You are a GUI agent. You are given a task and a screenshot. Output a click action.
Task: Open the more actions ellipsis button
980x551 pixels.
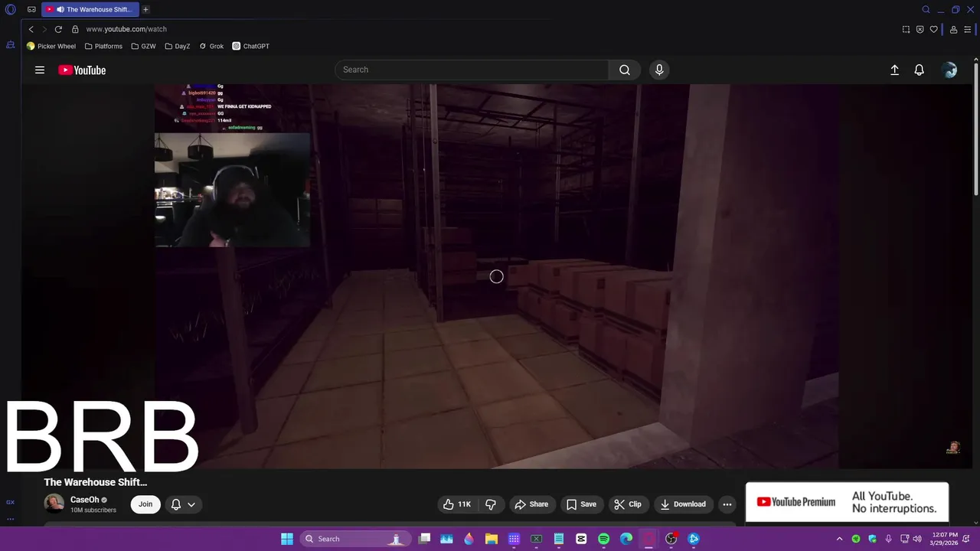click(727, 504)
